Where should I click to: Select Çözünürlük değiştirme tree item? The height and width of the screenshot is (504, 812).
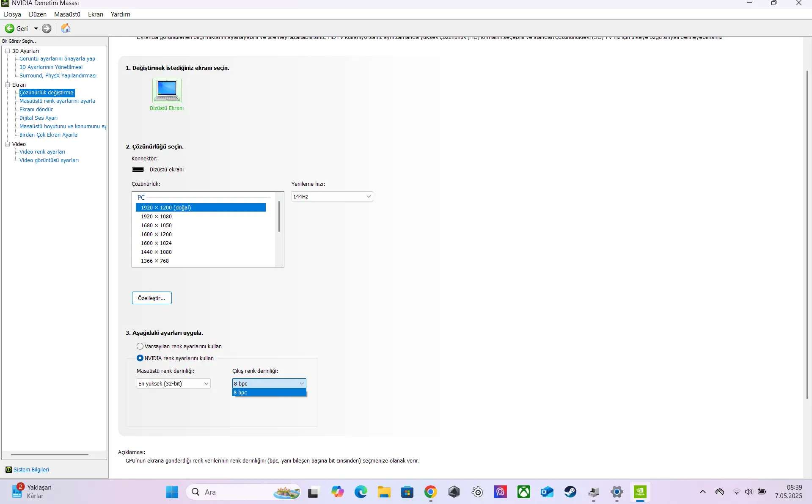(x=47, y=93)
